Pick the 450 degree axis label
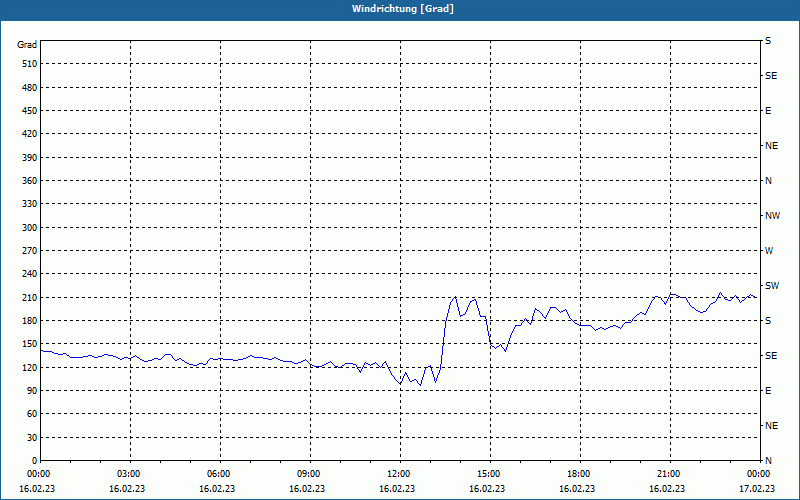 pos(30,111)
